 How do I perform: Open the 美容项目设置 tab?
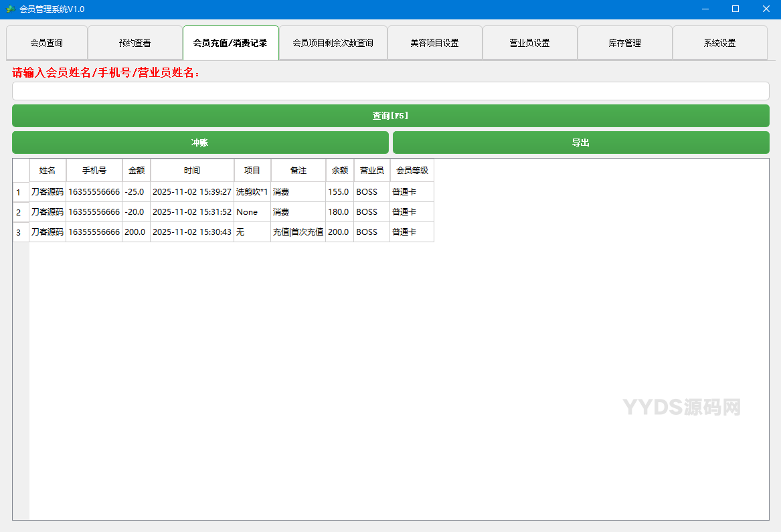434,42
